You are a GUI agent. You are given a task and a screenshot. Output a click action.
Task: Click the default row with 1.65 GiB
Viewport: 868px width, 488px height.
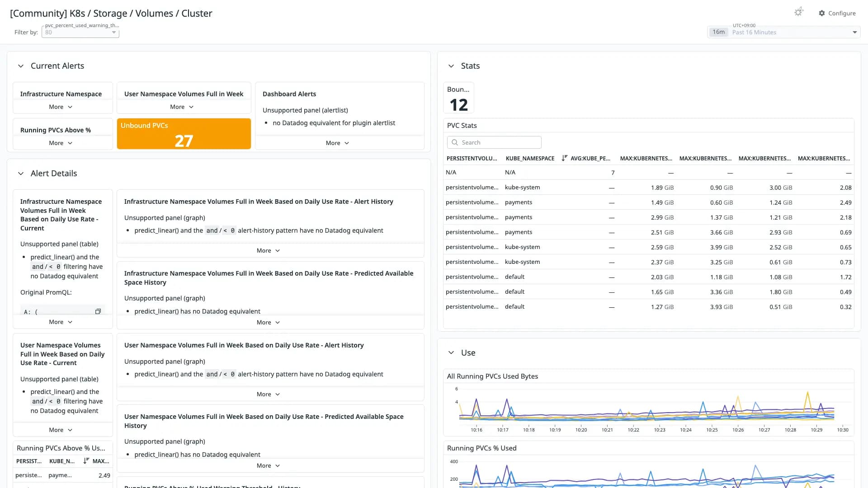(x=648, y=292)
